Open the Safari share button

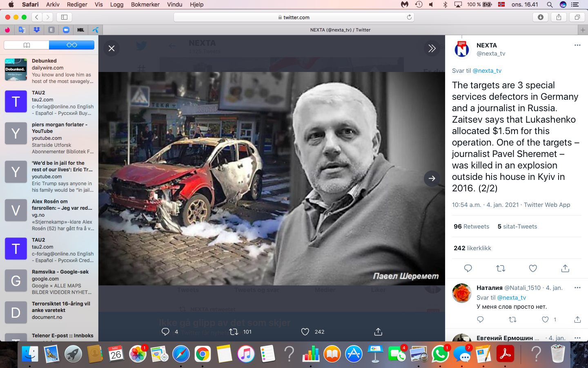[559, 17]
